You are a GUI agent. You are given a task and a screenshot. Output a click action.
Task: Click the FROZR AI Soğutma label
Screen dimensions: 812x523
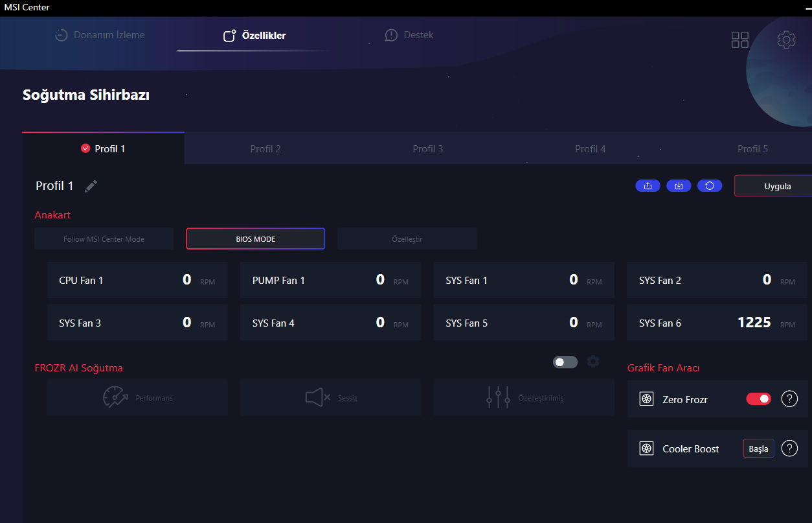(x=79, y=368)
